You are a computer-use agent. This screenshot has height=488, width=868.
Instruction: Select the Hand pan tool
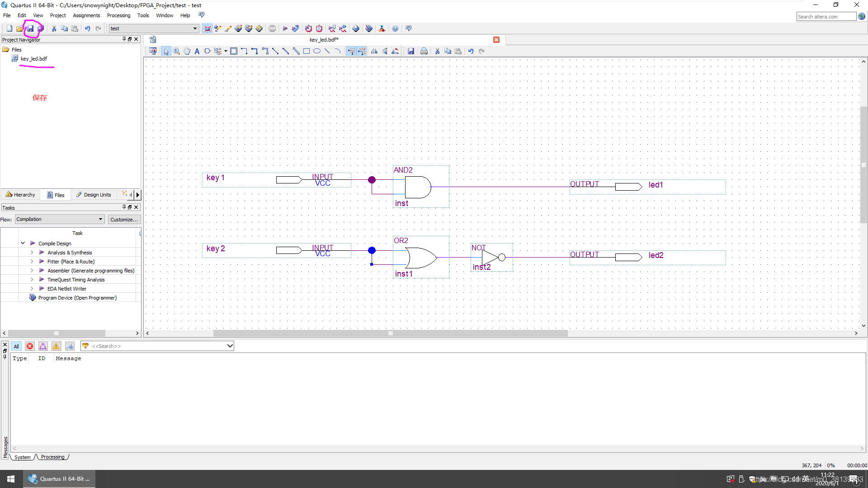point(187,51)
